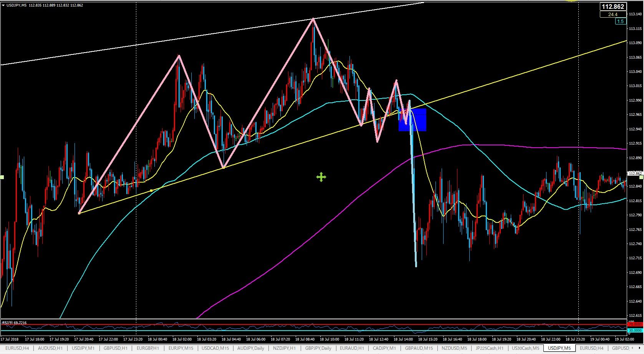Open the AUDJPY,Daily chart tab
This screenshot has height=354, width=644.
pyautogui.click(x=251, y=348)
